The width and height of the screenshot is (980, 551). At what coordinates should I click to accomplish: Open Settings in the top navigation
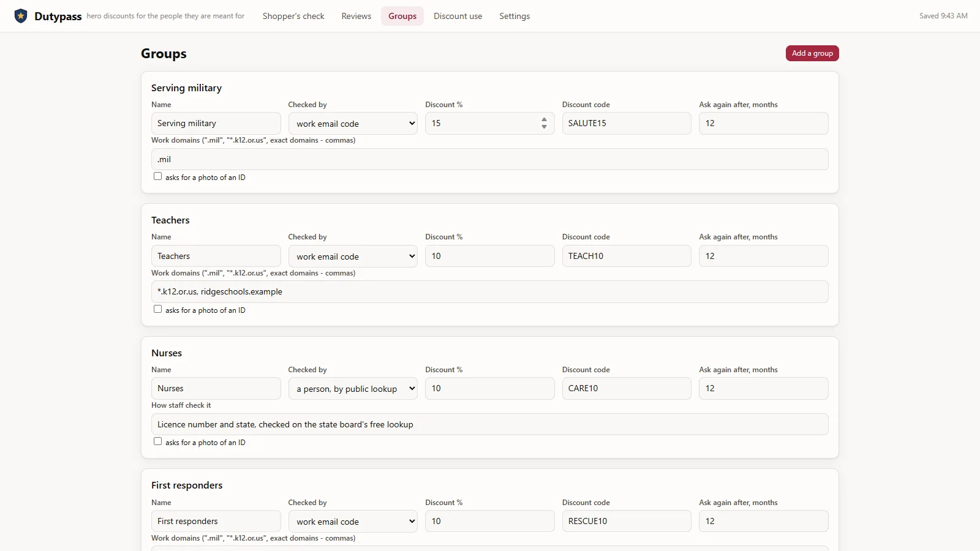pos(514,16)
